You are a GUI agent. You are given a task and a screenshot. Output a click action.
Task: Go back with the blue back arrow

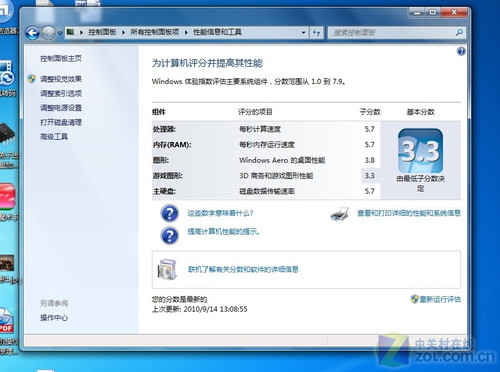(x=33, y=33)
